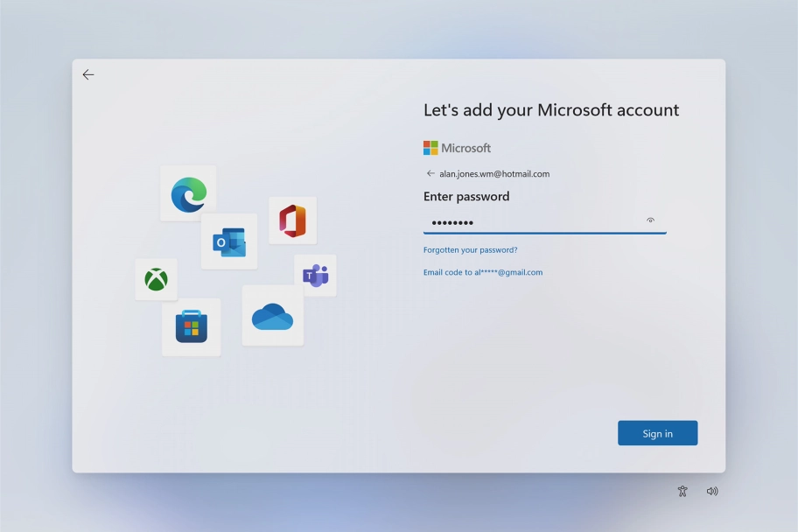798x532 pixels.
Task: Click the Microsoft logo
Action: coord(456,147)
